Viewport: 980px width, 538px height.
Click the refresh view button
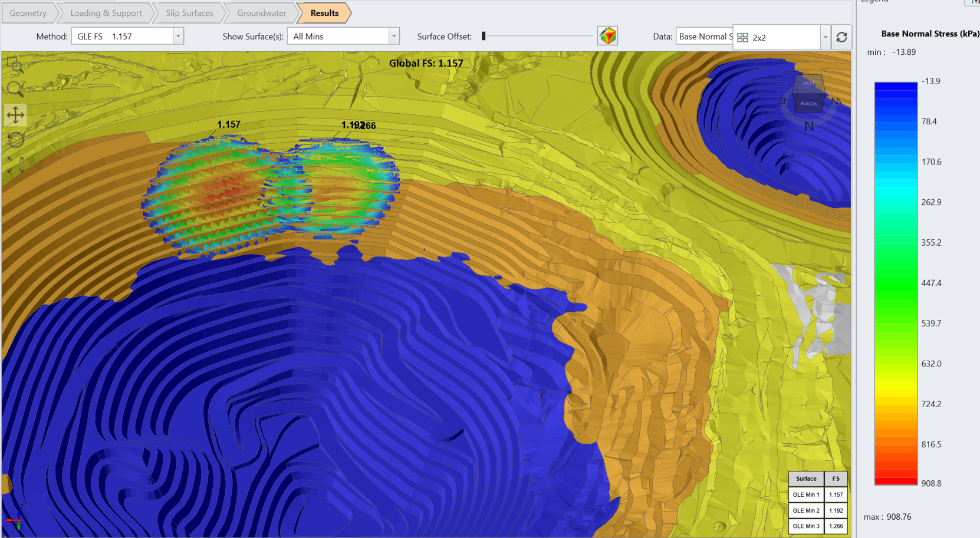[841, 37]
